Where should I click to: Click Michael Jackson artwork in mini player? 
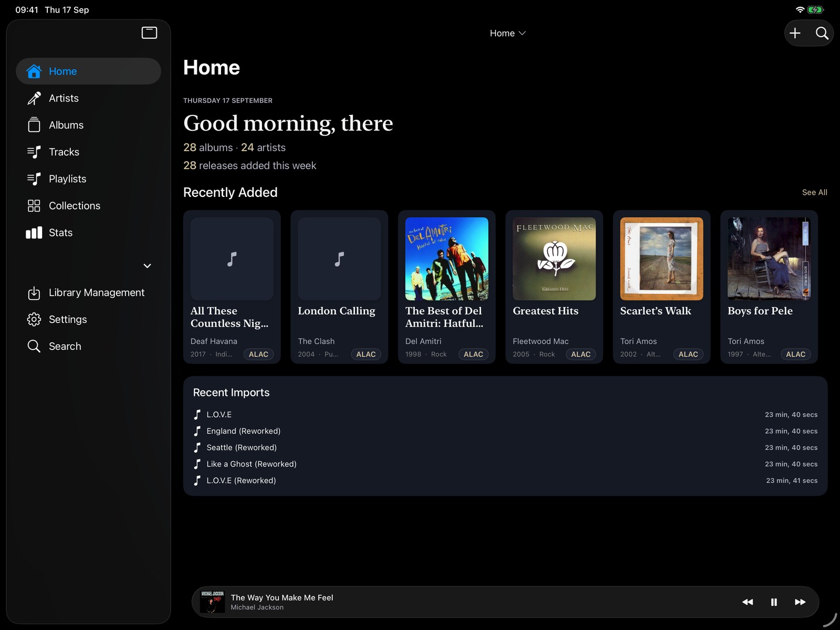213,602
